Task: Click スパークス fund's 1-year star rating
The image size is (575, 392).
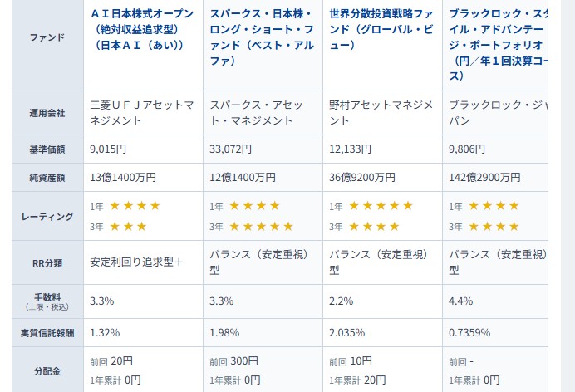Action: 253,206
